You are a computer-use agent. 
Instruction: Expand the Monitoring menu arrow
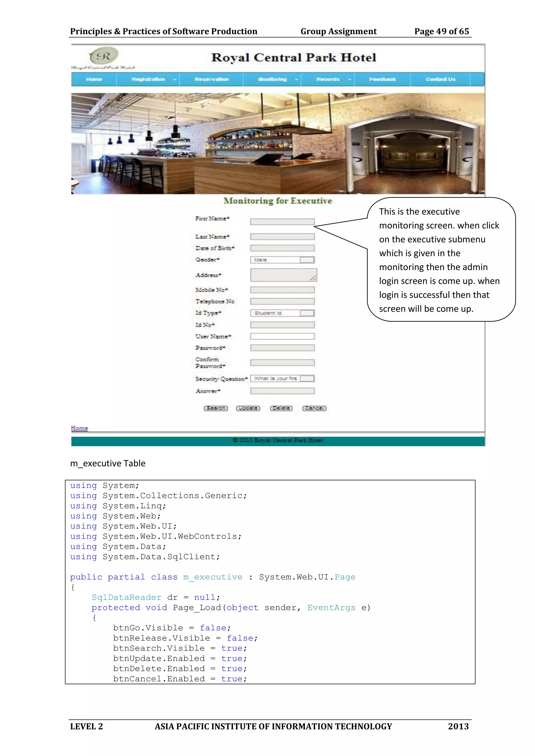296,80
